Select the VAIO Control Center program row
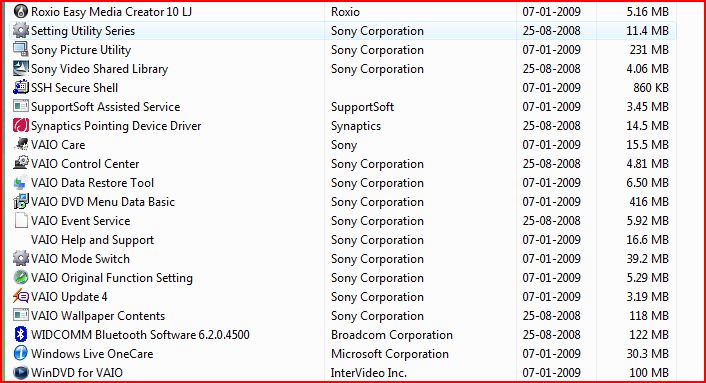Screen dimensions: 706x383 [342, 164]
